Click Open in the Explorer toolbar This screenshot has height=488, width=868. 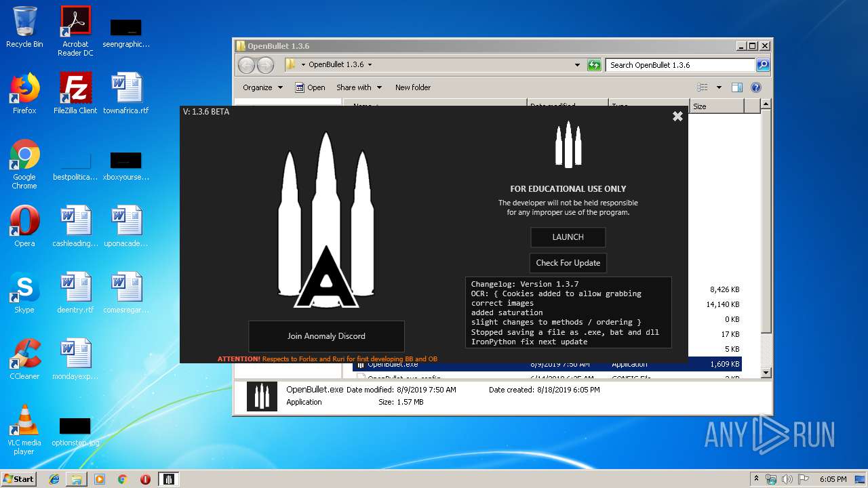[310, 87]
